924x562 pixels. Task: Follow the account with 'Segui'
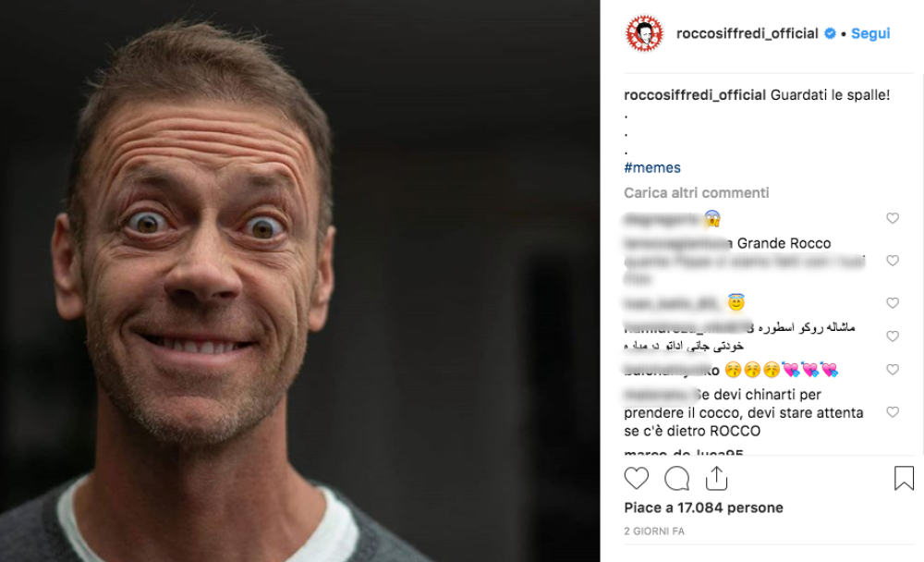(870, 33)
